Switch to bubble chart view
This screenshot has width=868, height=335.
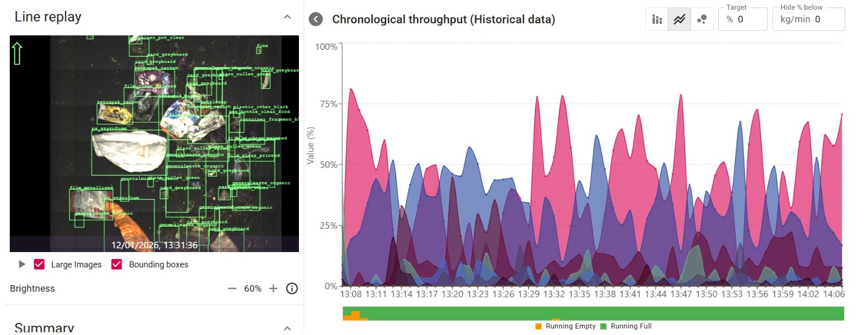[702, 20]
